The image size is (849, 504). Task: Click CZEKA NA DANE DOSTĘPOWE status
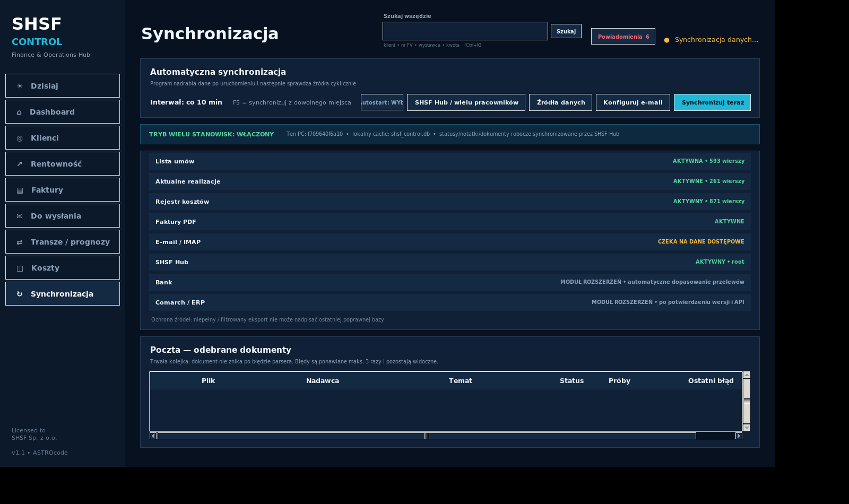pyautogui.click(x=701, y=242)
